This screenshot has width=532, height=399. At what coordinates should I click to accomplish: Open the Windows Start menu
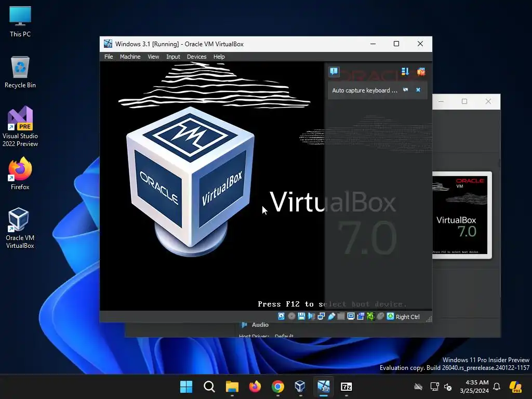click(x=187, y=387)
